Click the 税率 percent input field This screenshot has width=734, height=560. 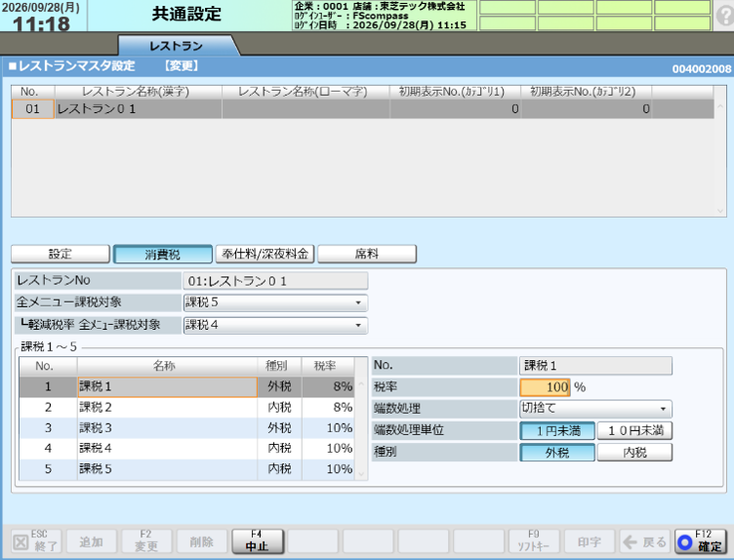(545, 387)
